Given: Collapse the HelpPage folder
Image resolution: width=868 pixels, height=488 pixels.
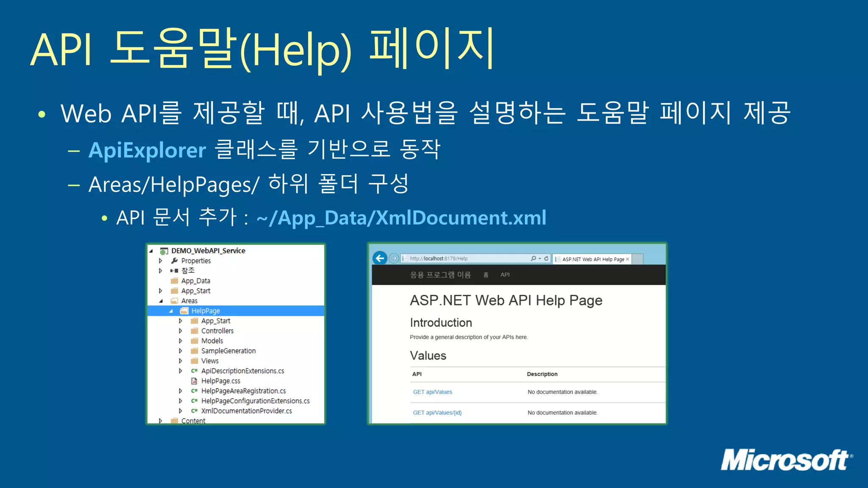Looking at the screenshot, I should point(171,311).
